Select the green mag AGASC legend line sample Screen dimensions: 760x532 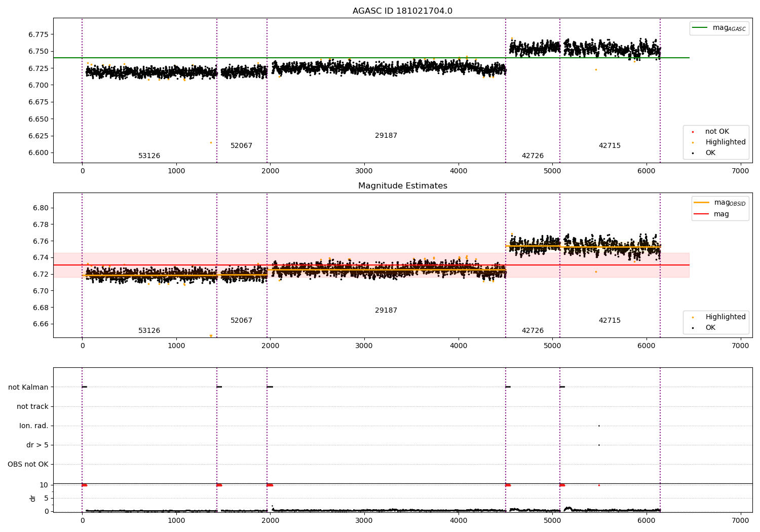coord(700,28)
